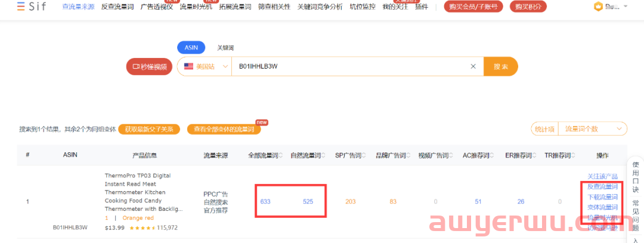Click the 下载流量词 action link

pyautogui.click(x=602, y=197)
